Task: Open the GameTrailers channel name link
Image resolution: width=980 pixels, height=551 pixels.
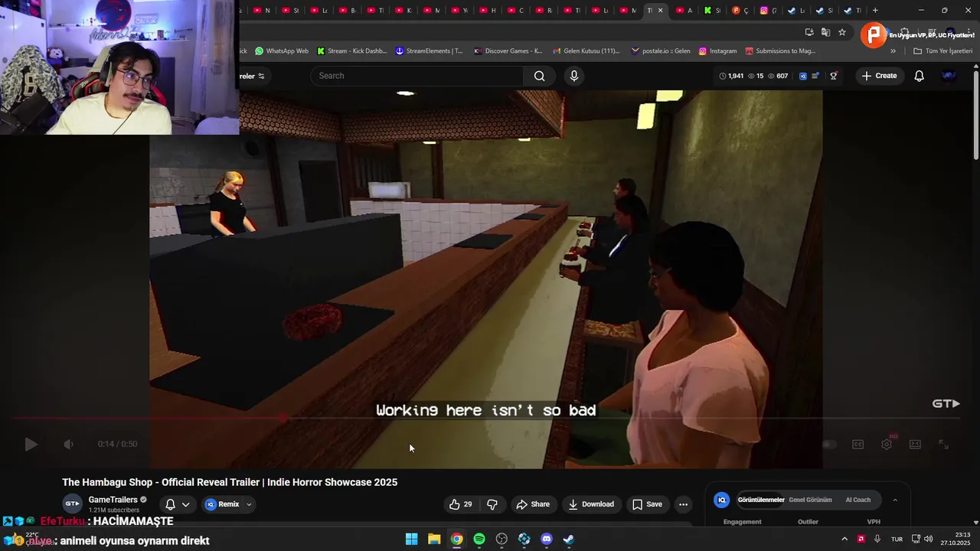Action: click(x=113, y=500)
